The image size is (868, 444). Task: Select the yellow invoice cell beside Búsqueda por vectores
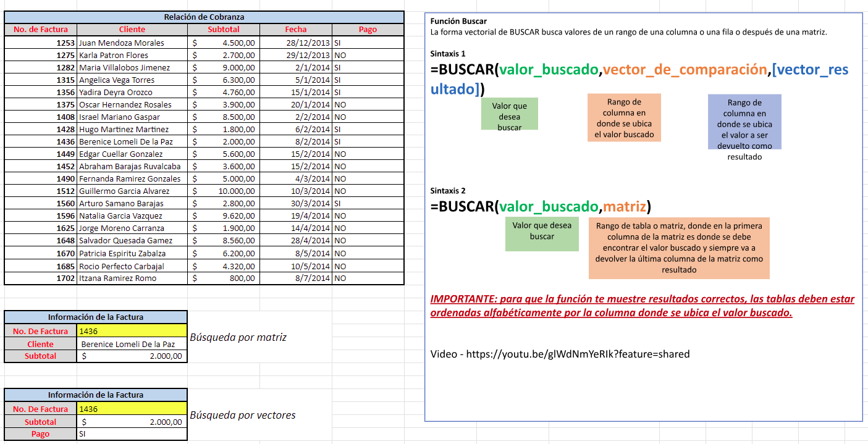coord(132,409)
